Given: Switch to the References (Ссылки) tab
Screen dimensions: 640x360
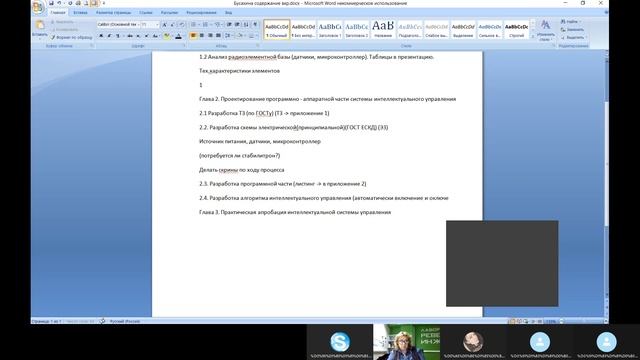Looking at the screenshot, I should [x=146, y=13].
